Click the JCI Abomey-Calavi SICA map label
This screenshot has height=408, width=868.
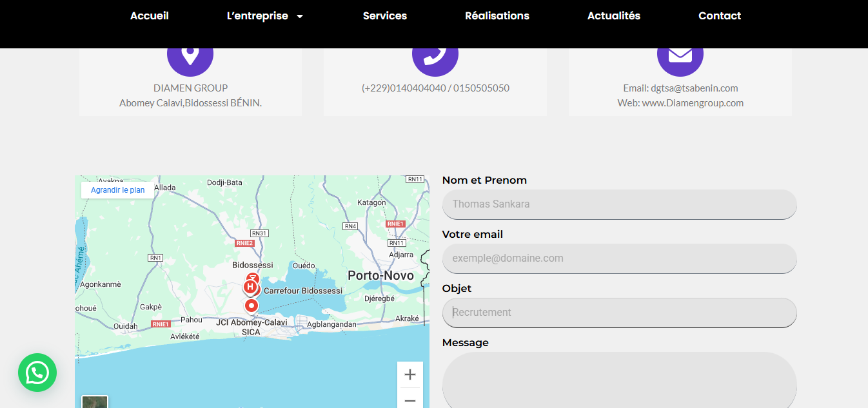point(252,327)
